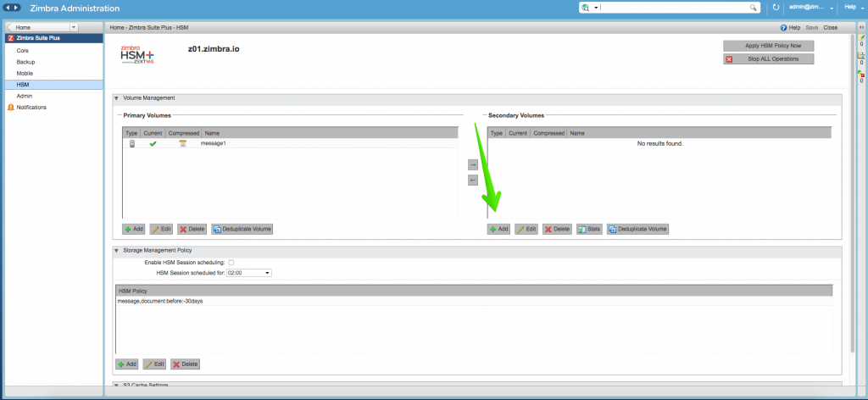Viewport: 868px width, 400px height.
Task: Edit the selected primary volume
Action: click(x=162, y=229)
